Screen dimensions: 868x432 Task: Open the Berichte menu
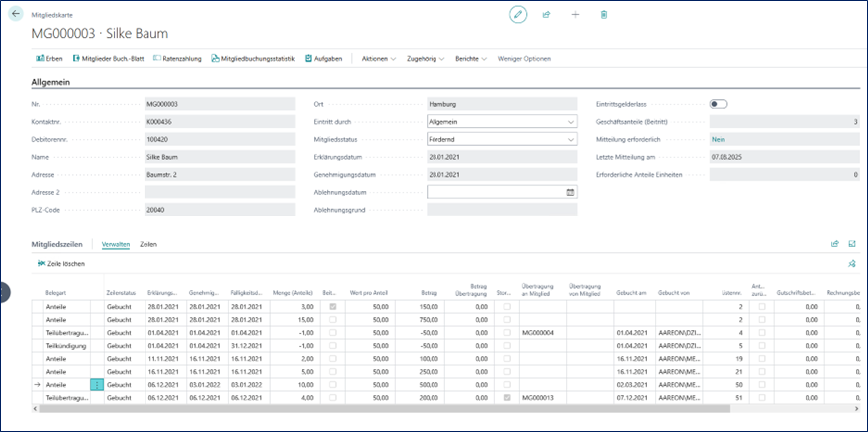[x=470, y=59]
